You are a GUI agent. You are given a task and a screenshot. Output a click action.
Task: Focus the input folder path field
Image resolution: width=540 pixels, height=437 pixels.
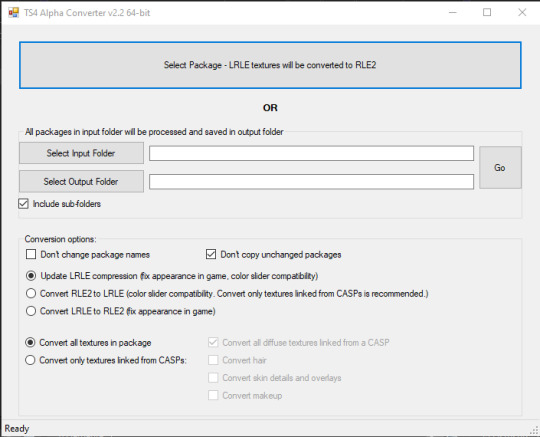point(311,153)
